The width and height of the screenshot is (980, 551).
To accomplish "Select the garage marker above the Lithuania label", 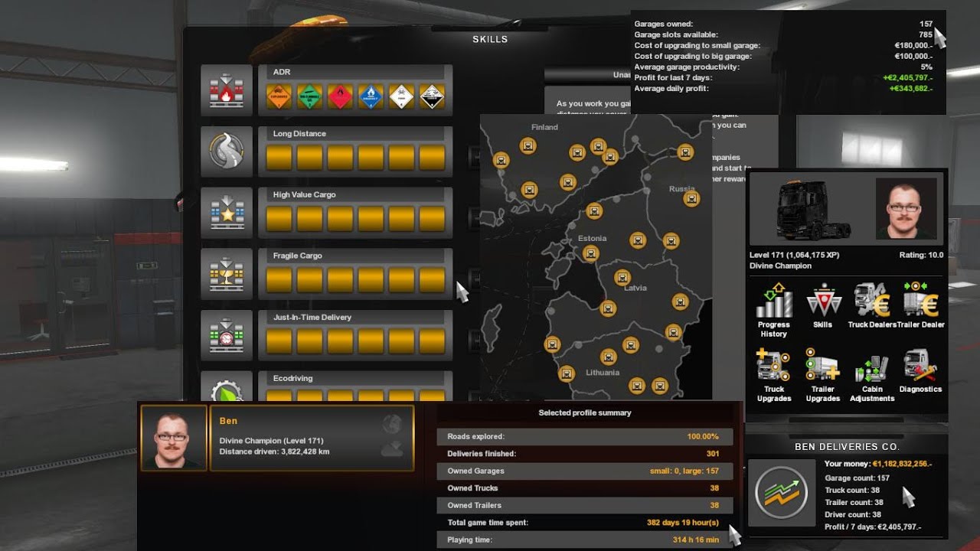I will (x=608, y=357).
